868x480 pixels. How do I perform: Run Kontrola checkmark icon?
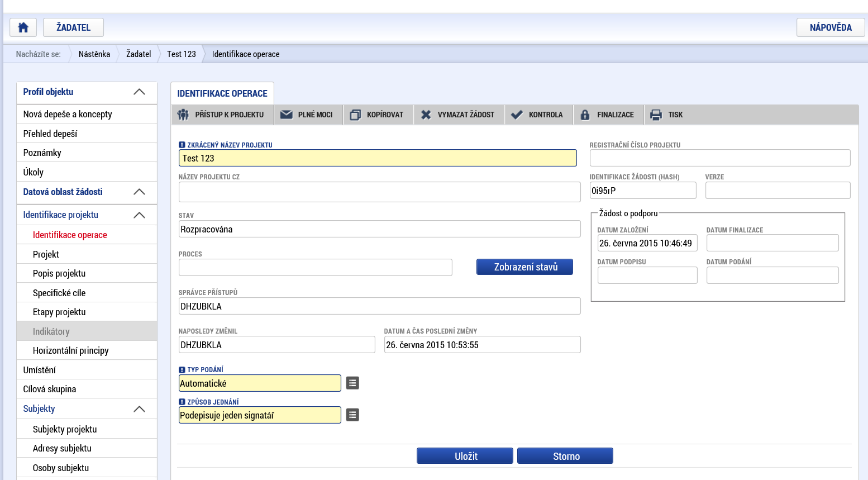click(517, 115)
